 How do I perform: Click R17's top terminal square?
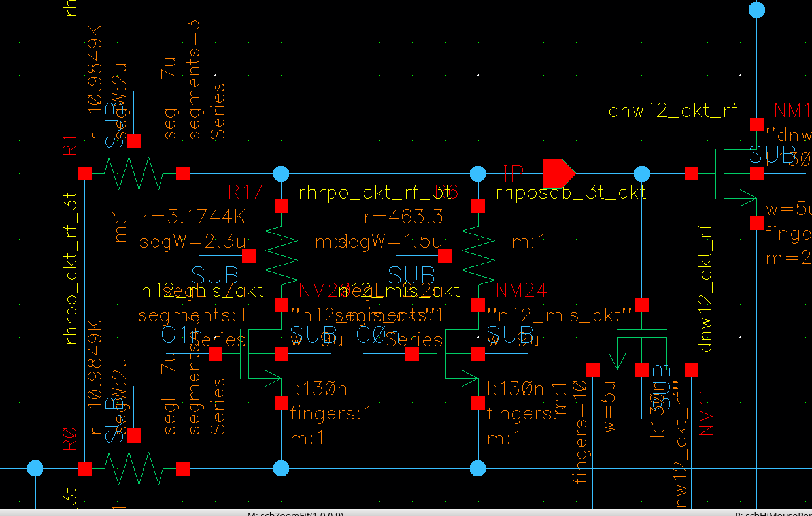(281, 206)
